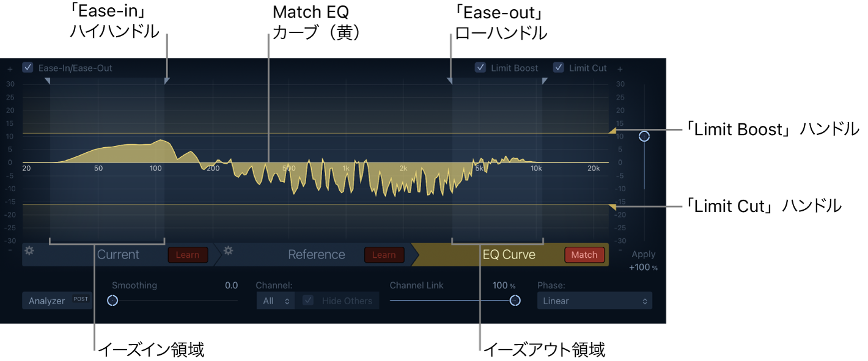Click the plus icon above left scale

tap(10, 69)
